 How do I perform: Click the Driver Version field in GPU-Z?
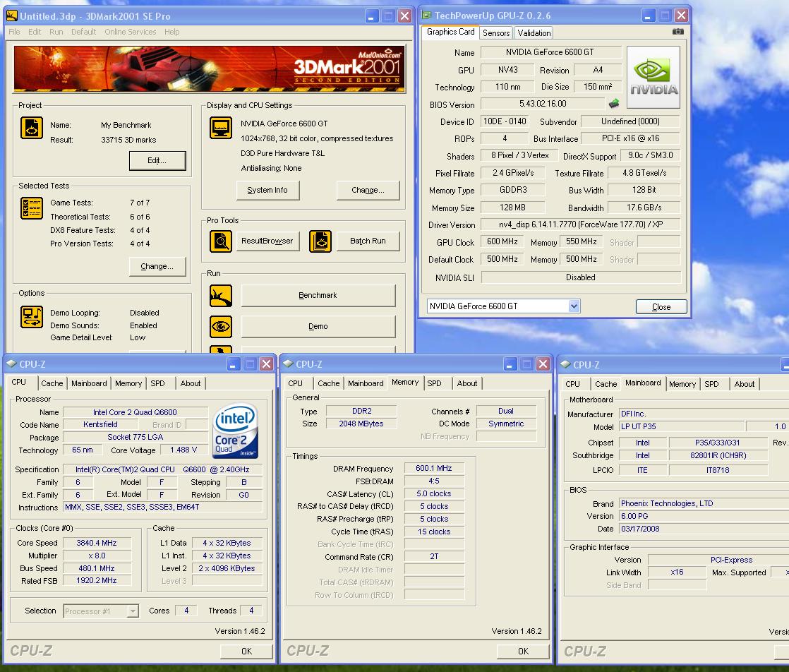click(x=581, y=224)
